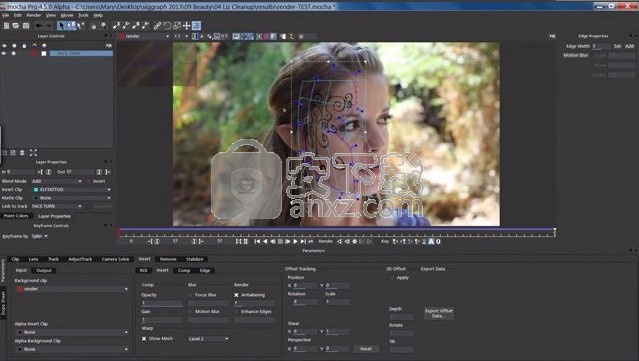Choose the Select arrow tool
This screenshot has height=361, width=639.
(61, 26)
